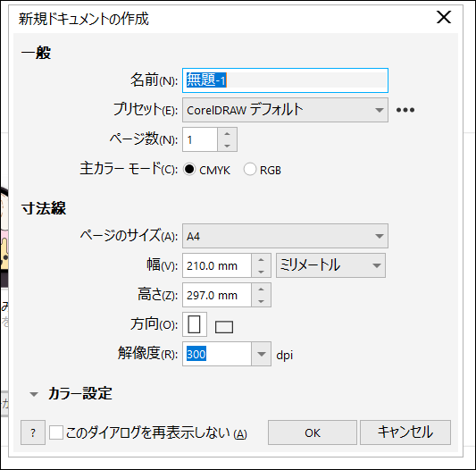Expand the カラー設定 section

tap(34, 394)
